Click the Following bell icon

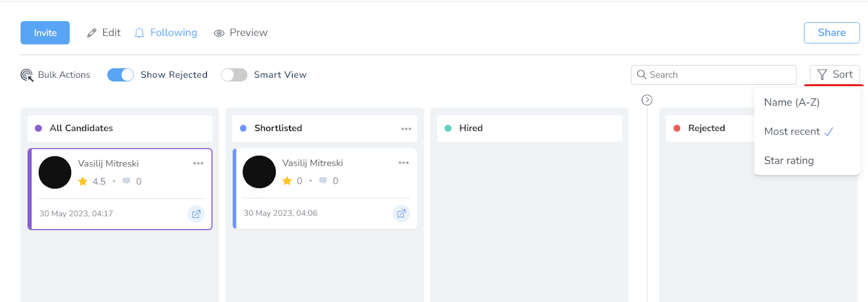pos(139,33)
